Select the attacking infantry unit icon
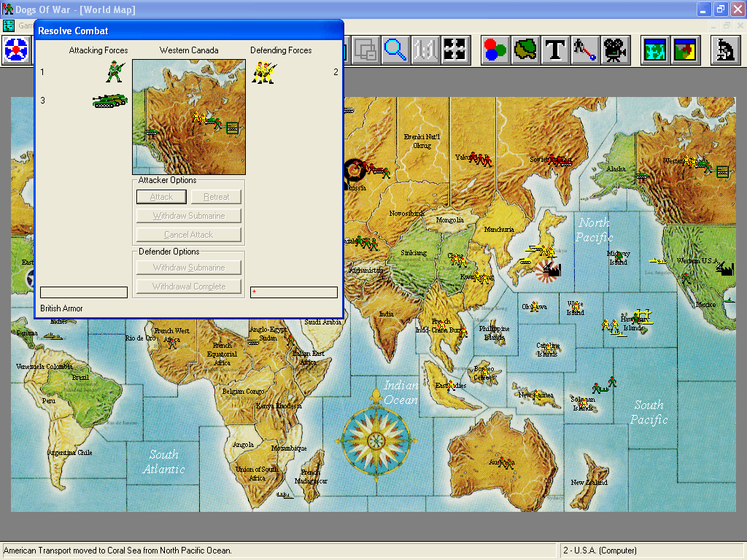Viewport: 747px width, 560px height. click(116, 71)
